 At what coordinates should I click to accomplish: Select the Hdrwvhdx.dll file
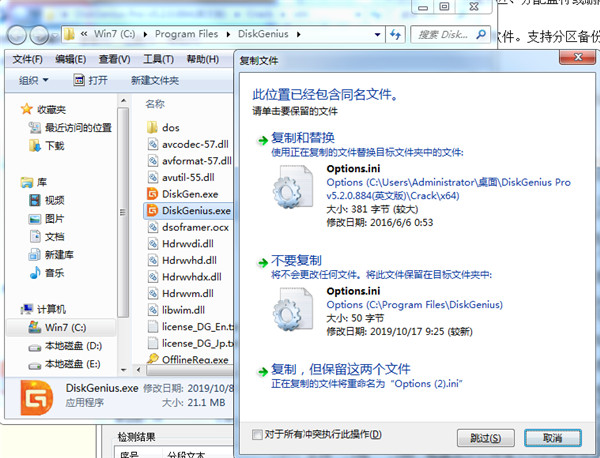point(184,277)
